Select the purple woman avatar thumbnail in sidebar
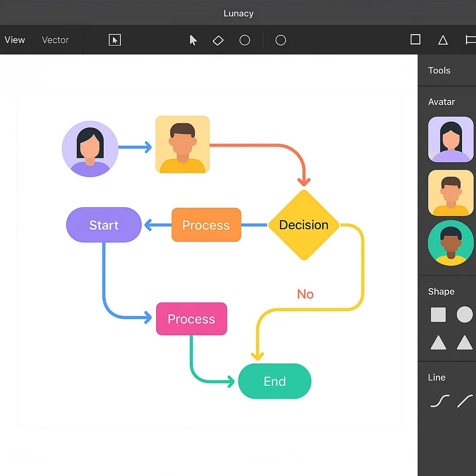 450,139
